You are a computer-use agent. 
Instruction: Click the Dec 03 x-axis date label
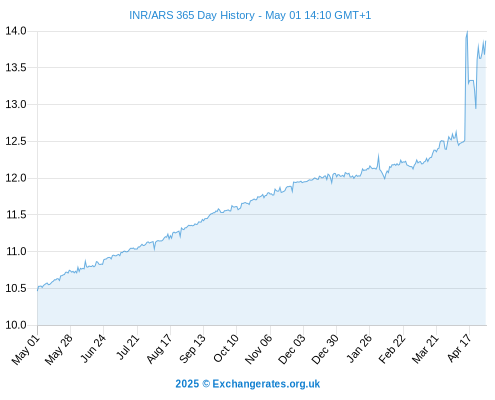coord(291,350)
